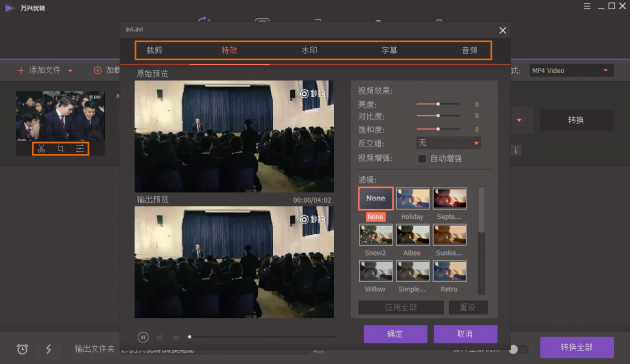
Task: Enable the 自动增强 checkbox
Action: 422,159
